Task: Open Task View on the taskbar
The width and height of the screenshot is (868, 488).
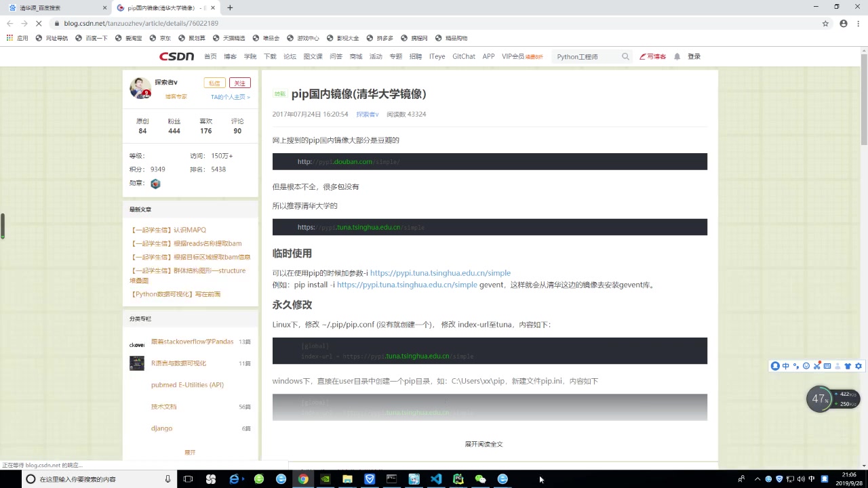Action: click(x=188, y=479)
